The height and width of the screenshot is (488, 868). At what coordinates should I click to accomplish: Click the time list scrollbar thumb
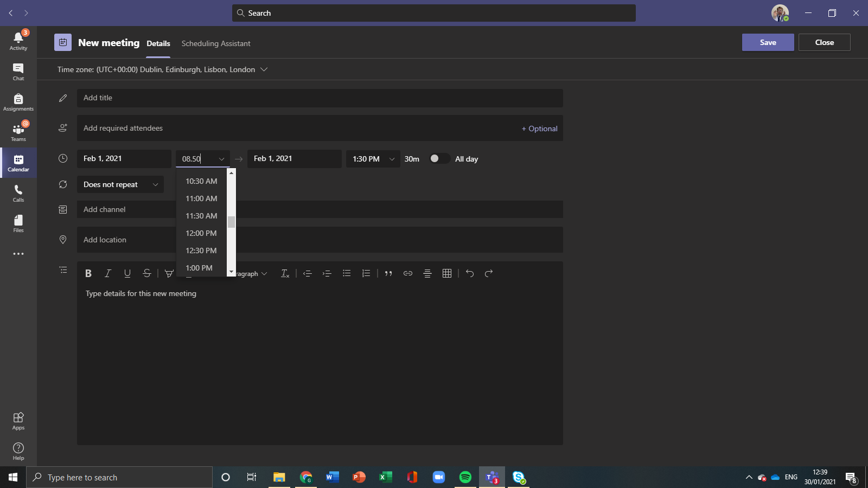[231, 222]
